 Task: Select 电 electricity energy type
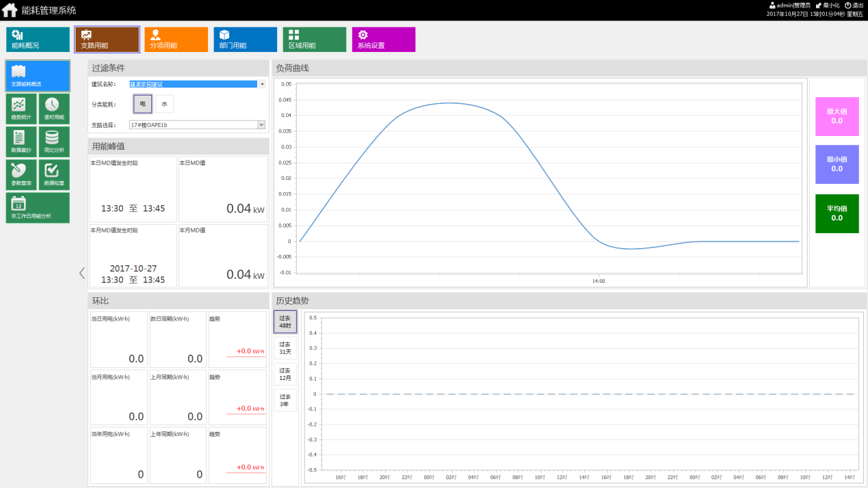tap(142, 104)
